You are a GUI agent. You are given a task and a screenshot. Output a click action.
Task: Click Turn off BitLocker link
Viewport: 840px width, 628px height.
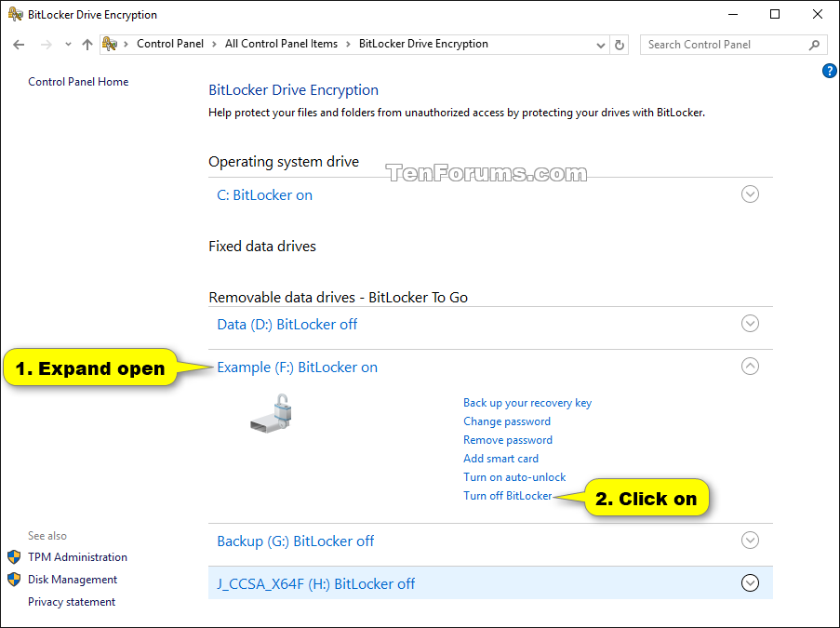(507, 496)
